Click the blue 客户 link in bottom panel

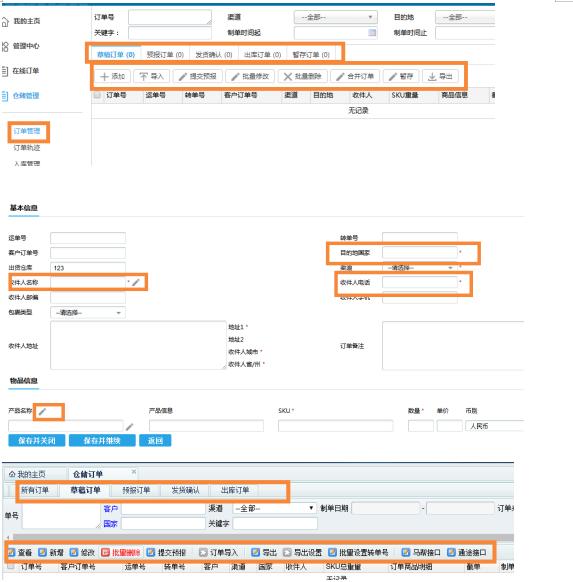[x=110, y=508]
